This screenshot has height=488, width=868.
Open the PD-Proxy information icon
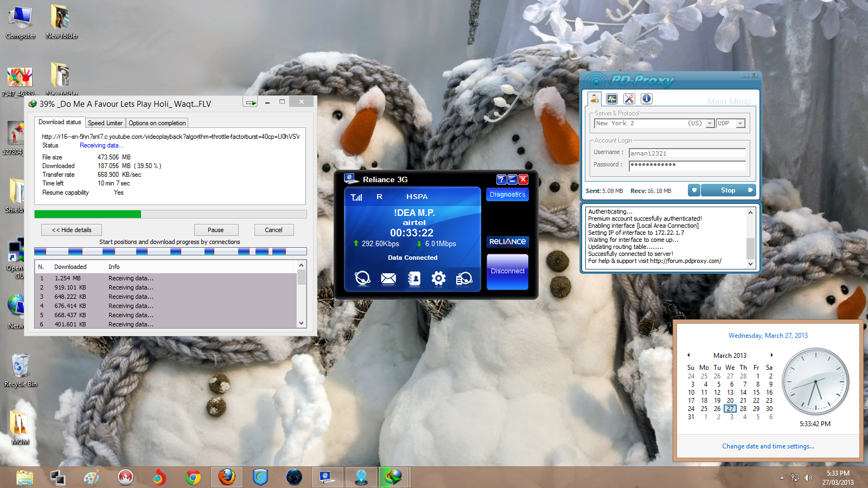tap(647, 99)
